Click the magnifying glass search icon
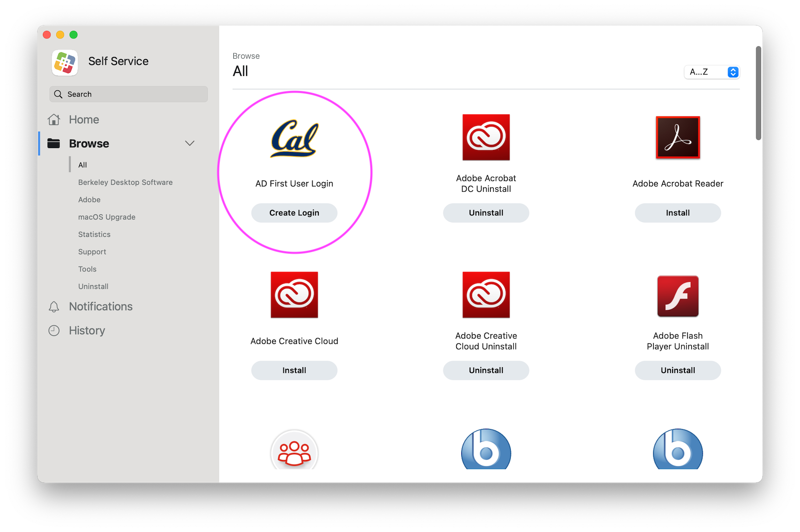The height and width of the screenshot is (532, 800). (x=58, y=94)
